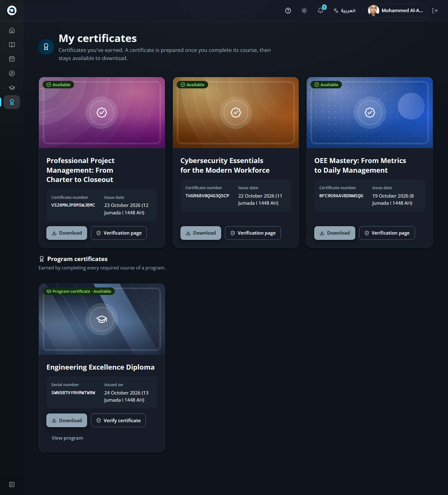Click issue date 22 October 2026

click(260, 199)
